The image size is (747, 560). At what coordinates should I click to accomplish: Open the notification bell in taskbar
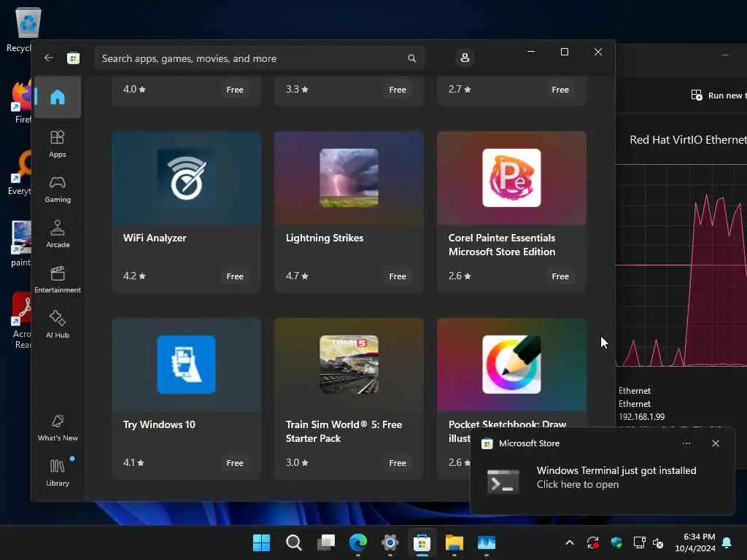point(727,542)
